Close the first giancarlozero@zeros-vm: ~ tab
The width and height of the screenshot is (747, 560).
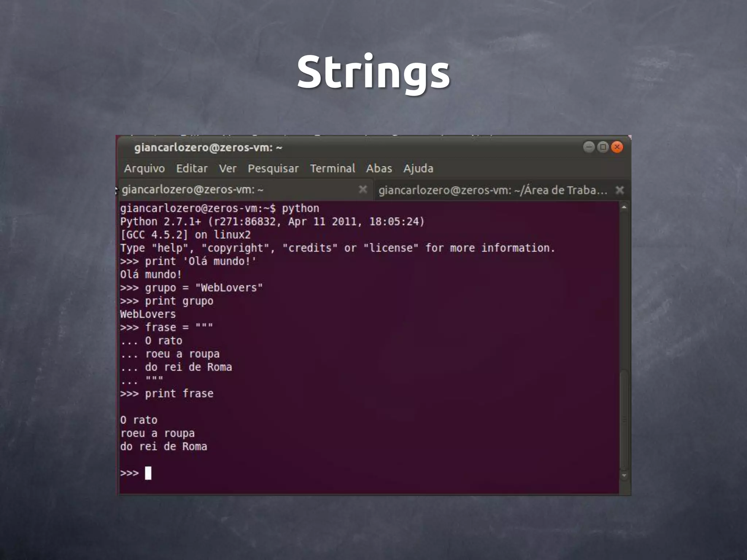[363, 189]
